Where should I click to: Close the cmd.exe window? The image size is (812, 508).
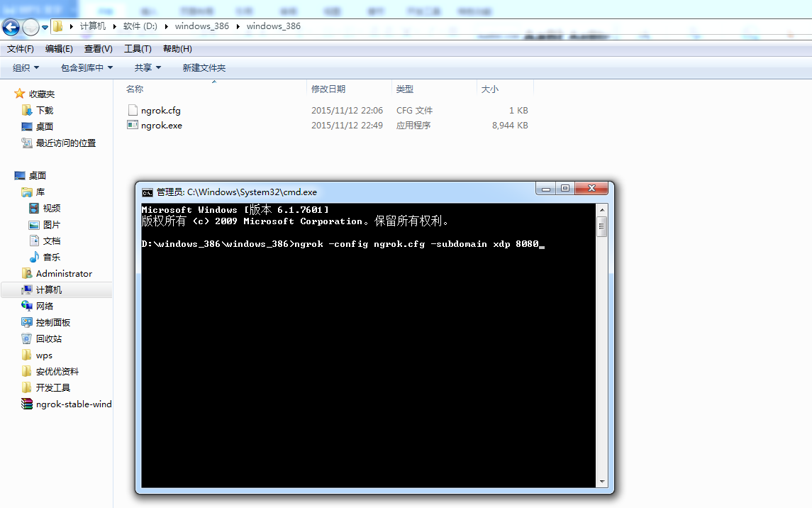tap(591, 189)
